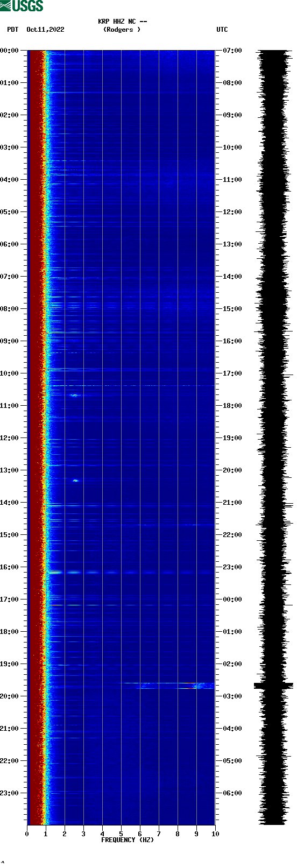Screen dimensions: 297x868
Task: Click the 05:00 UTC time label
Action: (x=232, y=761)
